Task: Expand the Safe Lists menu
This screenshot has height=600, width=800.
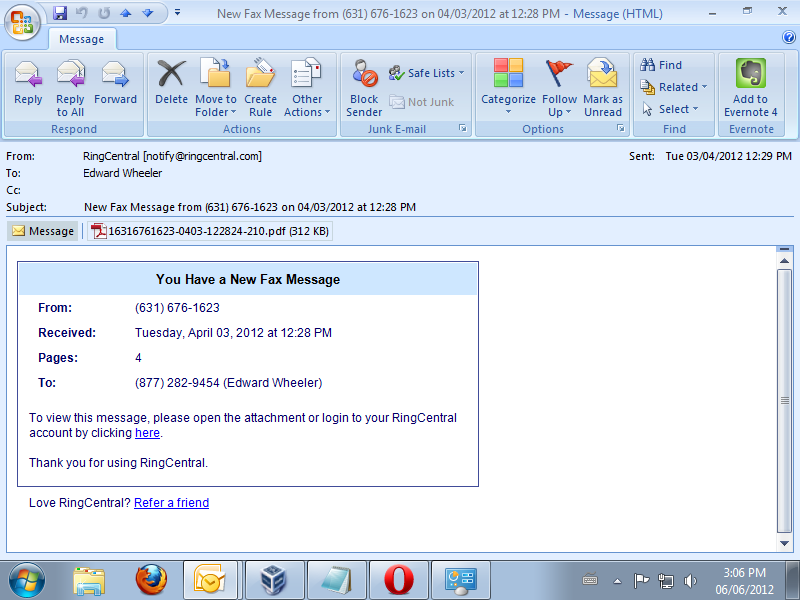Action: [431, 73]
